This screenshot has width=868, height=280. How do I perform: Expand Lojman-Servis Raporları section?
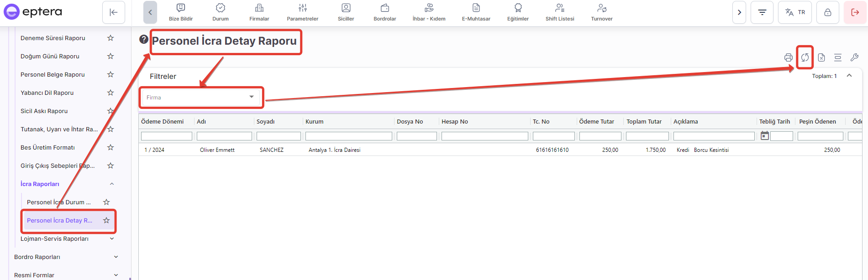112,239
